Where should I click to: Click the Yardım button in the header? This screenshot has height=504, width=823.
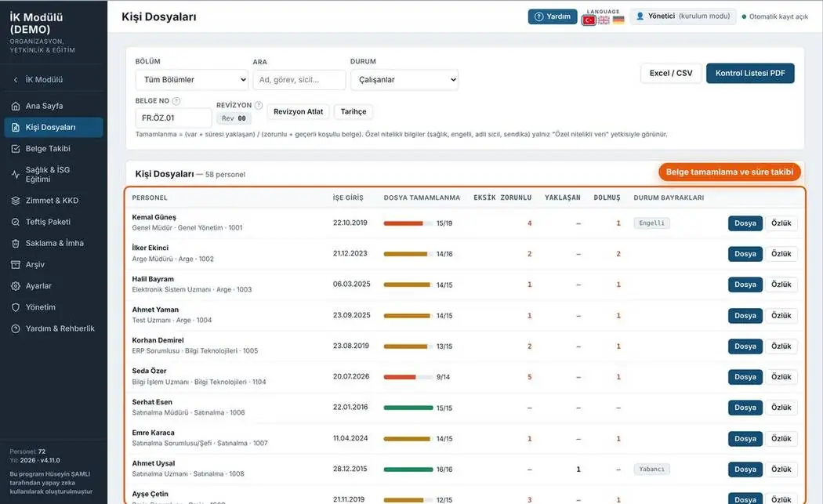tap(553, 16)
